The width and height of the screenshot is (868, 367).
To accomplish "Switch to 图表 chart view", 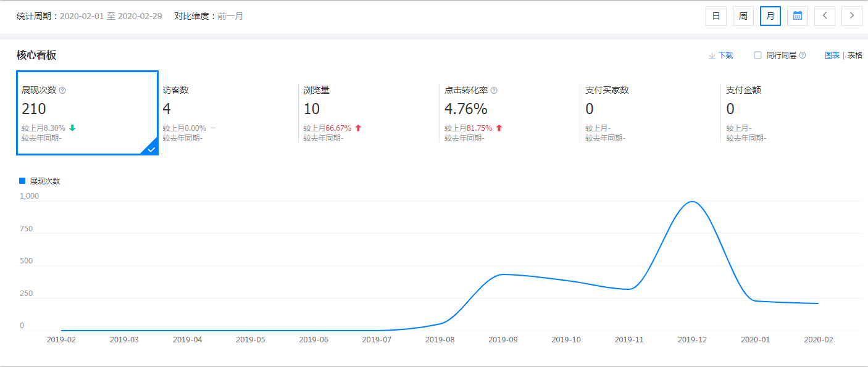I will click(832, 56).
